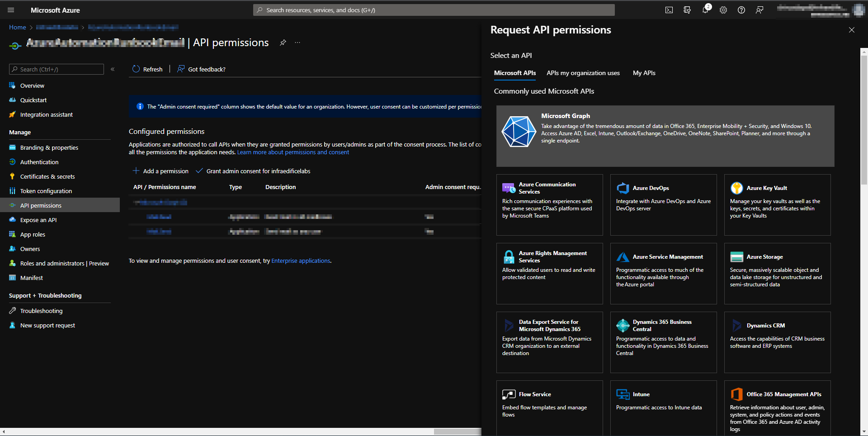Select the Intune API card

click(x=664, y=408)
